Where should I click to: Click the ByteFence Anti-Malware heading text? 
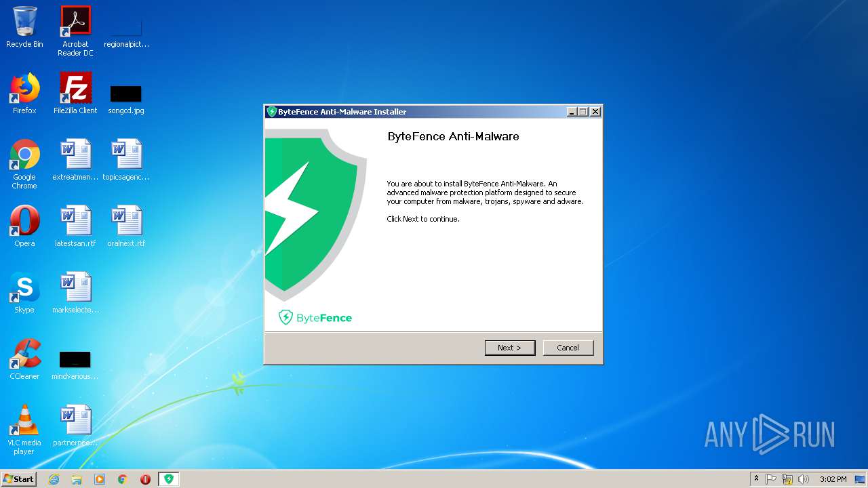pyautogui.click(x=453, y=136)
